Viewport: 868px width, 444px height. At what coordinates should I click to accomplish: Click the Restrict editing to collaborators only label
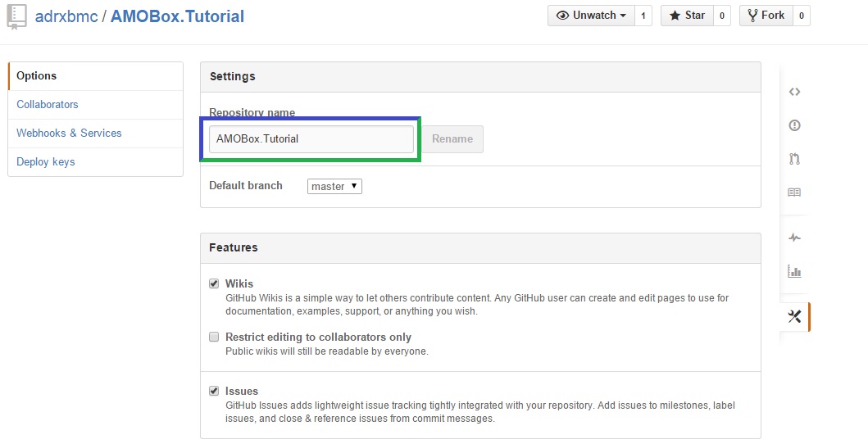[x=318, y=337]
